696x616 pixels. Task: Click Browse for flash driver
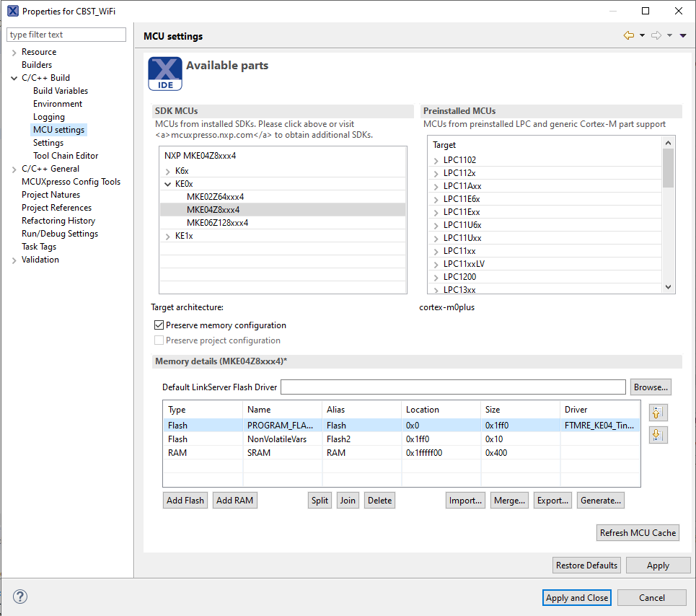coord(651,387)
